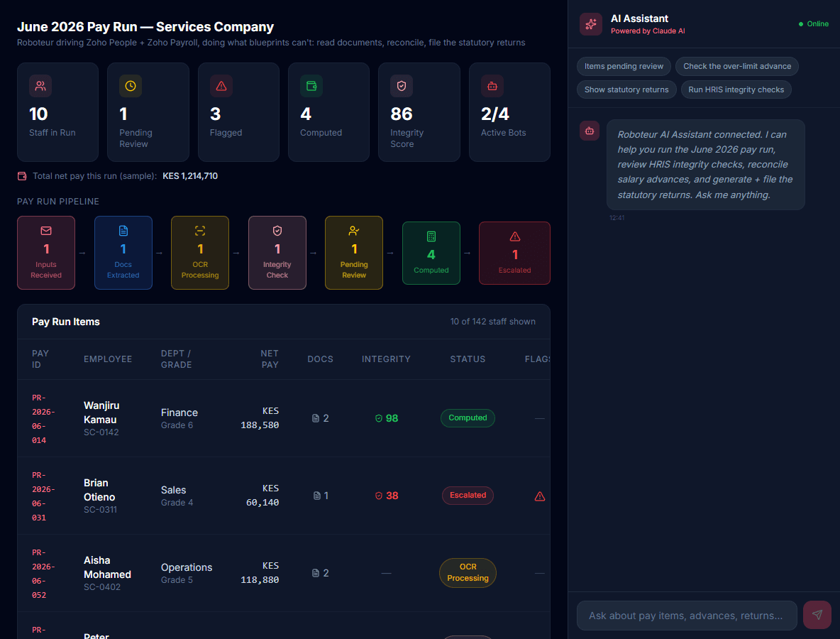840x639 pixels.
Task: Select the Escalated pipeline stage card
Action: pos(515,253)
